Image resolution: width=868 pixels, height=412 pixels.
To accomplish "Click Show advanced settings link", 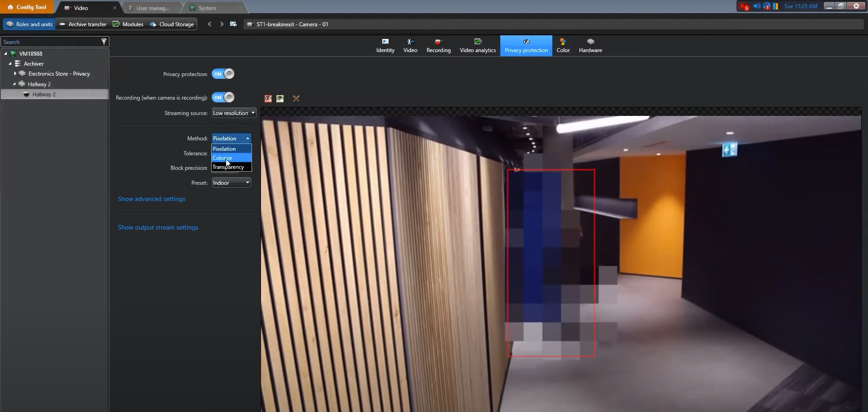I will click(x=152, y=199).
